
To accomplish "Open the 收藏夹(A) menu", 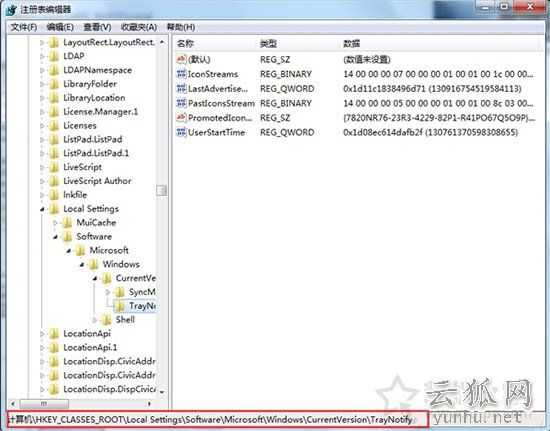I will 139,27.
